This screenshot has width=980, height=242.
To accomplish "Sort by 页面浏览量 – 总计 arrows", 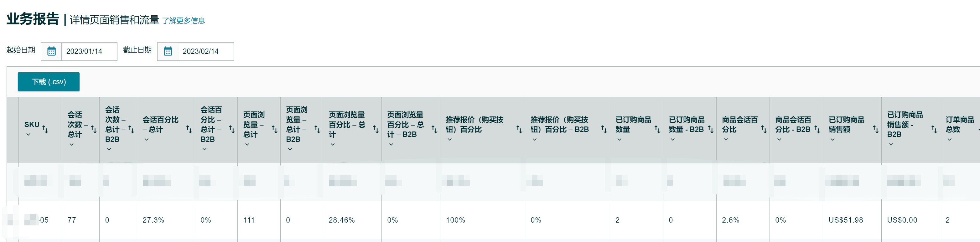I will (x=274, y=129).
